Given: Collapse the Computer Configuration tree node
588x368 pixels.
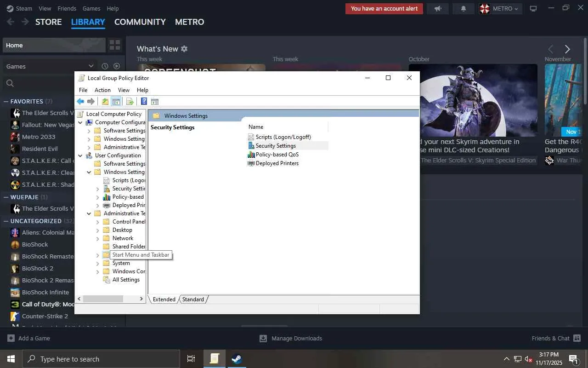Looking at the screenshot, I should [x=80, y=122].
